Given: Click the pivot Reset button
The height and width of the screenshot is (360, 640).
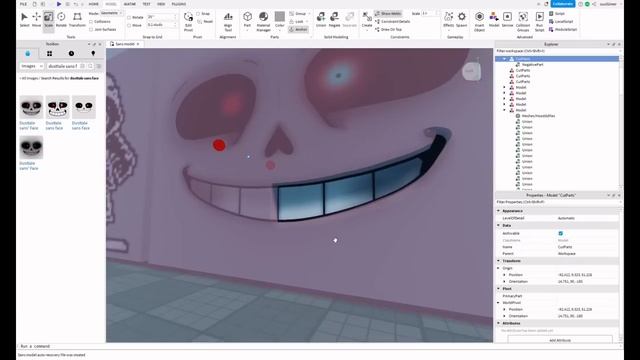Looking at the screenshot, I should pos(205,22).
